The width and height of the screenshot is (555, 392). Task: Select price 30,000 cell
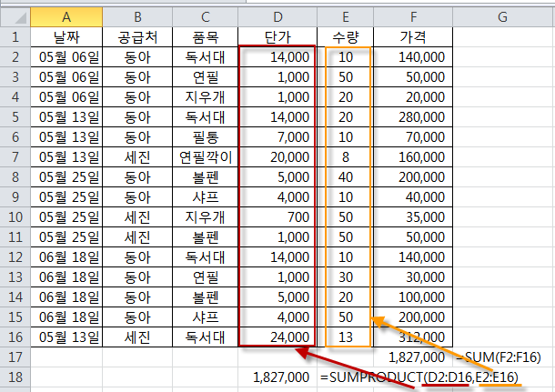(413, 276)
